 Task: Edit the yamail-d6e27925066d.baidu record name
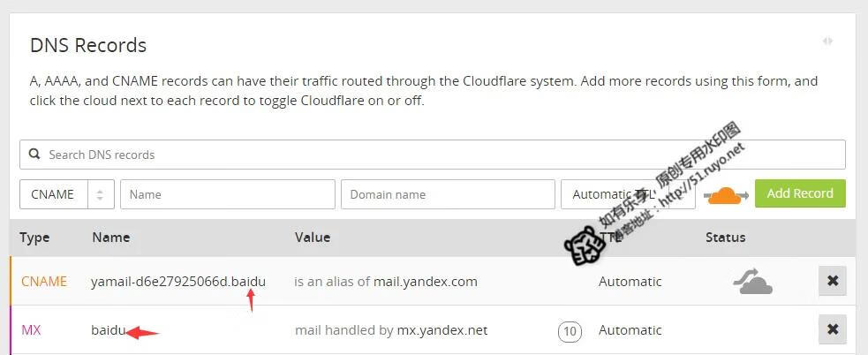[x=177, y=282]
